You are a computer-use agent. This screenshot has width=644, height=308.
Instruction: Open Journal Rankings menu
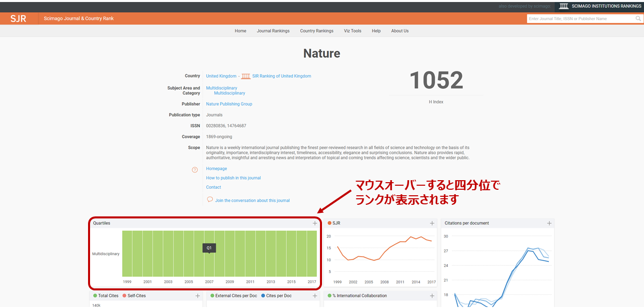(x=273, y=31)
